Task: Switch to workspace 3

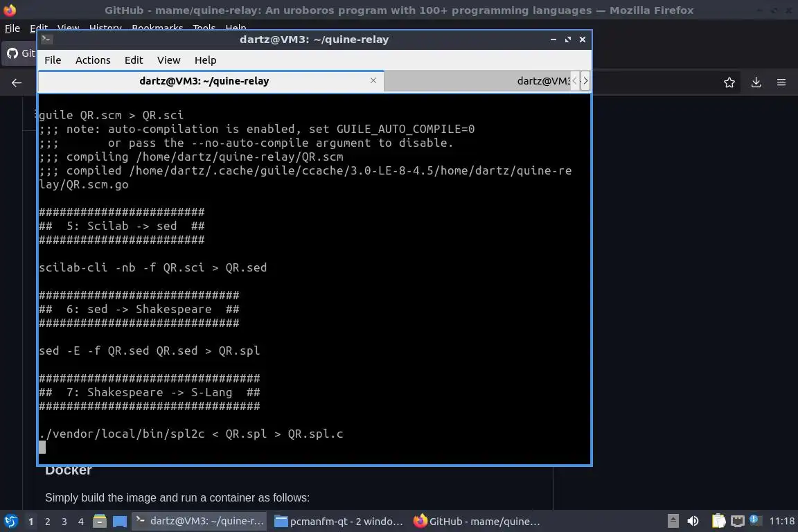Action: (64, 522)
